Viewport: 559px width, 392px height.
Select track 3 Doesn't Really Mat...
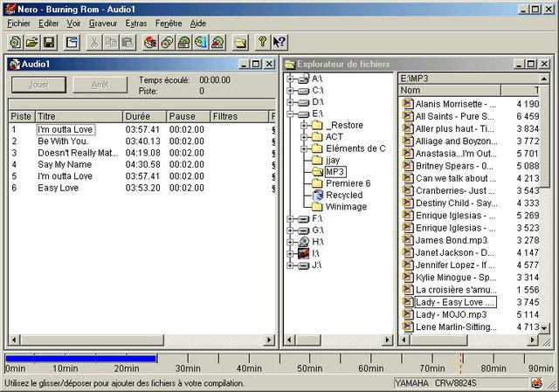coord(78,153)
